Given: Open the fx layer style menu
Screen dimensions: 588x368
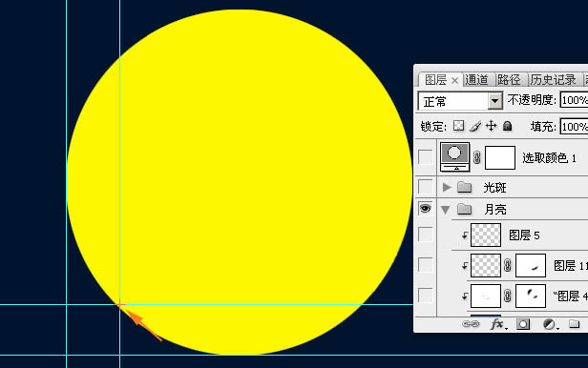Looking at the screenshot, I should (x=497, y=324).
